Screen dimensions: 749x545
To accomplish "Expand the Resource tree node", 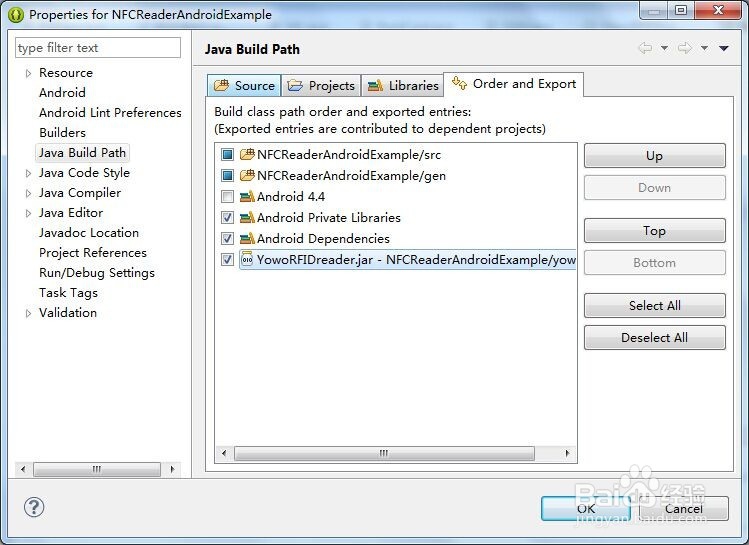I will [x=28, y=73].
